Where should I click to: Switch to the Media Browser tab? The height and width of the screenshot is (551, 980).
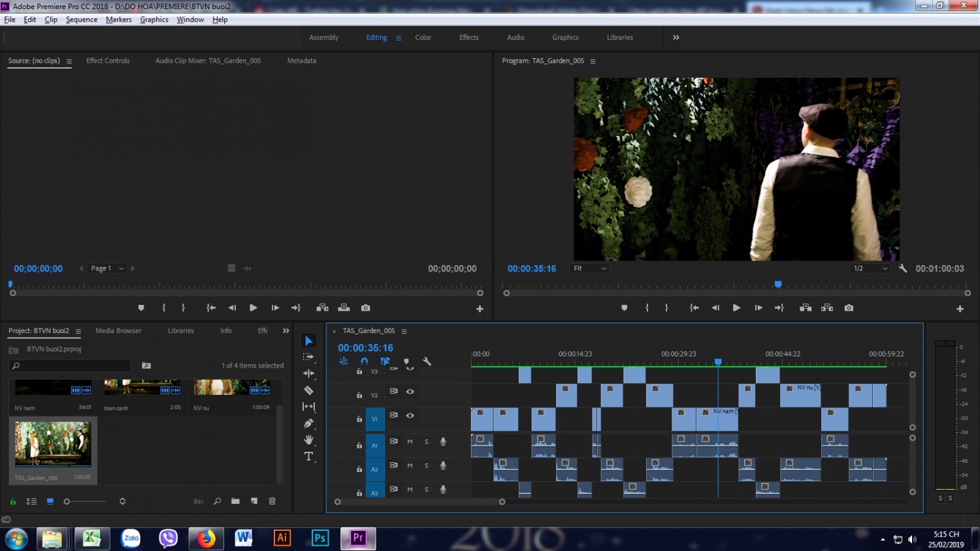[118, 331]
